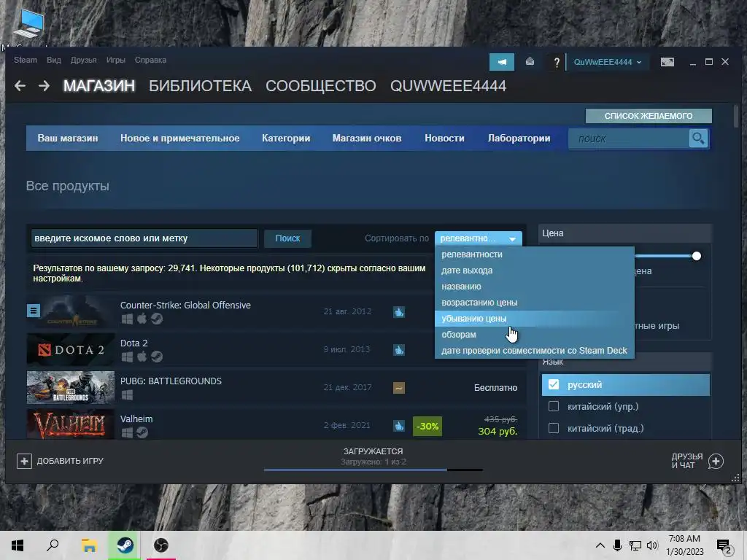747x560 pixels.
Task: Open the help question mark icon
Action: (556, 63)
